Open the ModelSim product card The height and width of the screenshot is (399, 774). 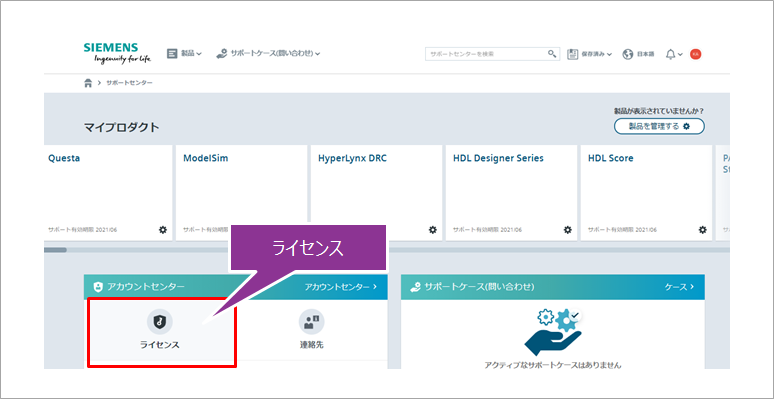click(x=242, y=193)
